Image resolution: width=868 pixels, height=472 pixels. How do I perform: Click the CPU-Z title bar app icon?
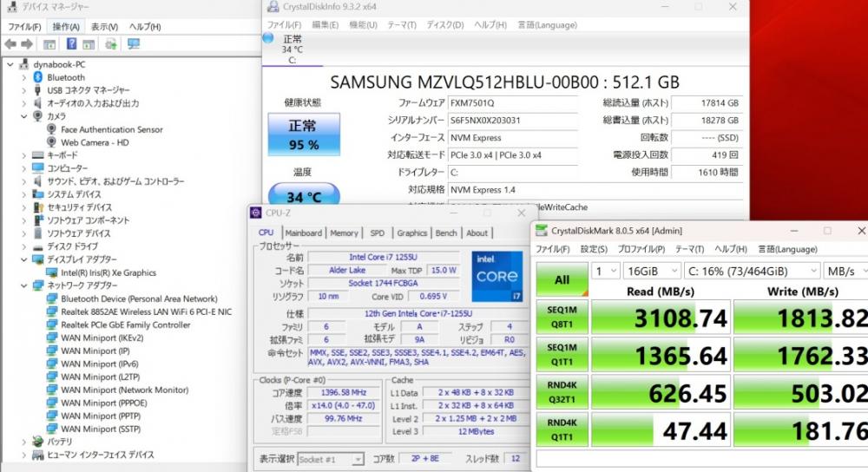point(255,213)
